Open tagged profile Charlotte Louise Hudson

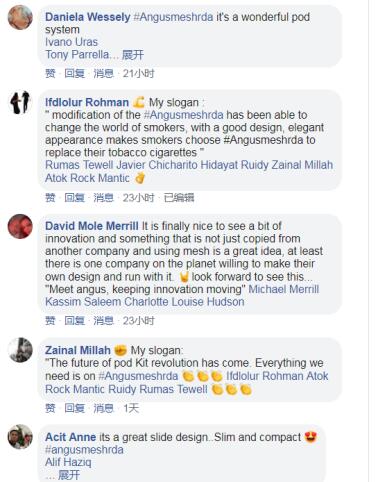pos(184,302)
